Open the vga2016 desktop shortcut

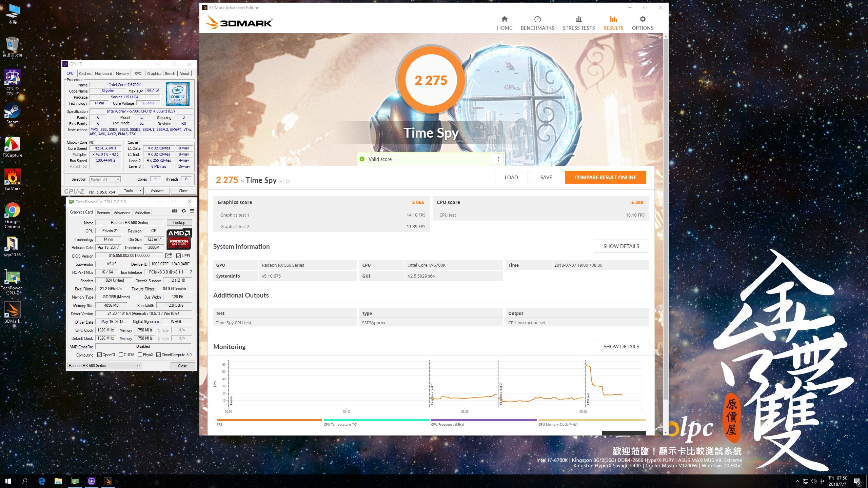click(13, 246)
